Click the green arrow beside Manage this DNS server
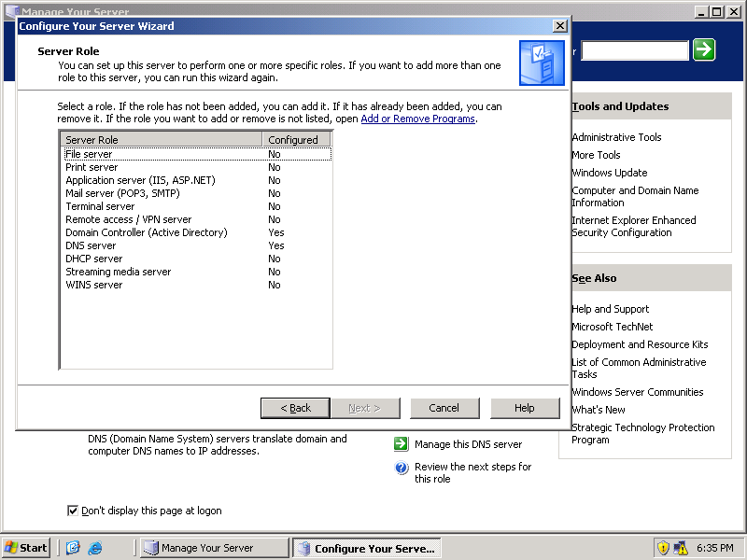 pyautogui.click(x=401, y=444)
